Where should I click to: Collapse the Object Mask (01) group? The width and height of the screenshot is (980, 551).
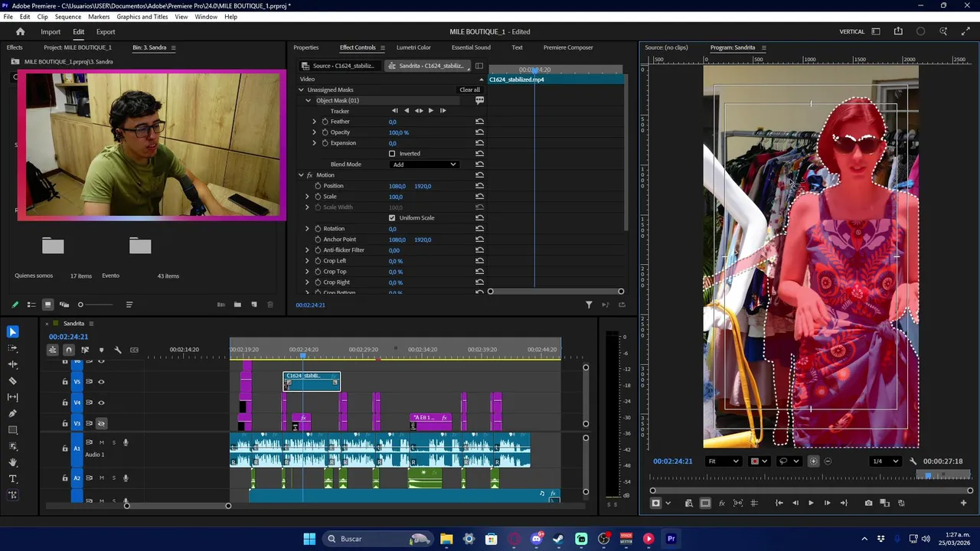pos(309,100)
